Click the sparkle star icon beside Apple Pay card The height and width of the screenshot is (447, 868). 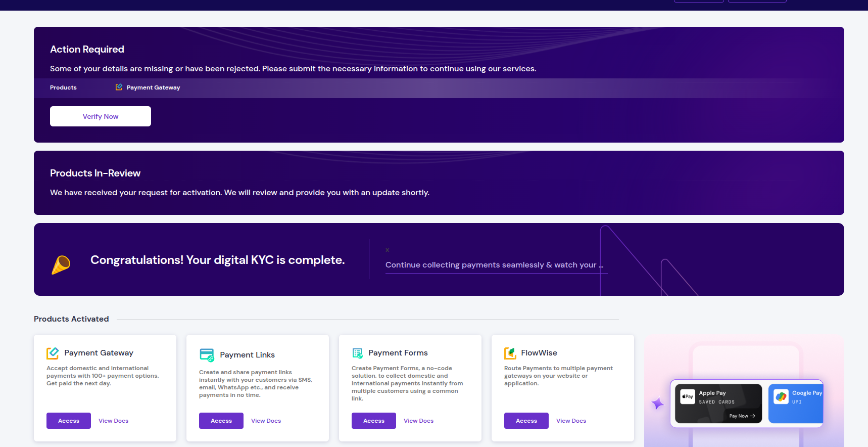click(658, 404)
